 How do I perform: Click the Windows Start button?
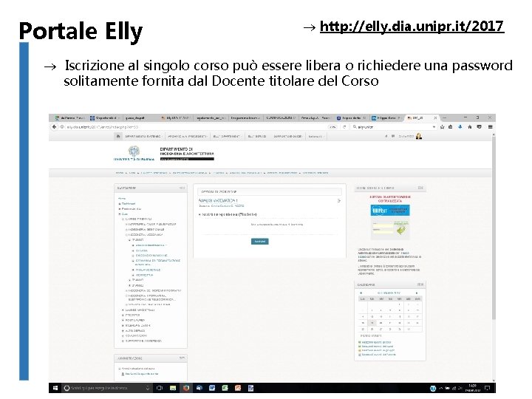(x=55, y=388)
